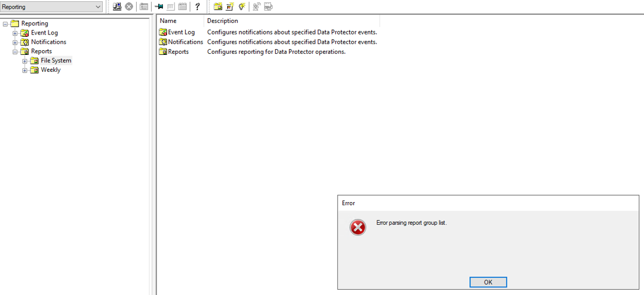Click the 'Error parsing report group list.' message

[x=411, y=223]
